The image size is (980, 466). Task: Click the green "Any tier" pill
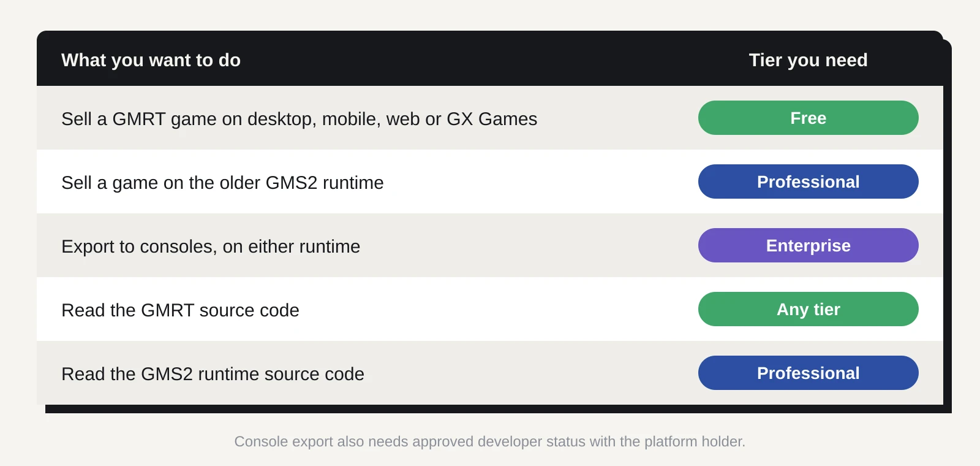[x=809, y=309]
